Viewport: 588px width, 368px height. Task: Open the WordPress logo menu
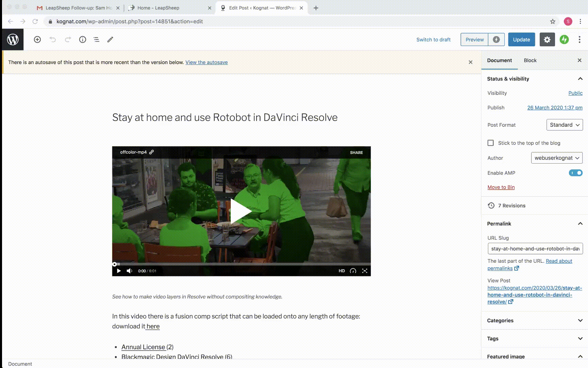[13, 40]
